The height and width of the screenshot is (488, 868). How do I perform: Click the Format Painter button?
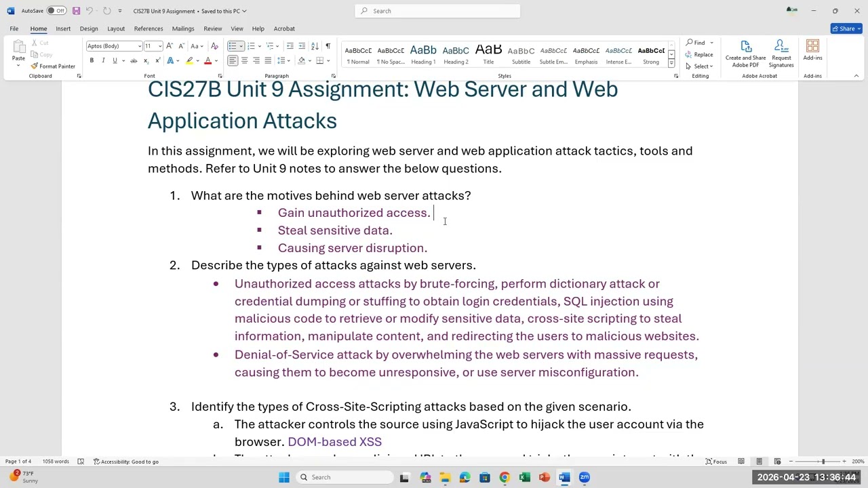[53, 66]
